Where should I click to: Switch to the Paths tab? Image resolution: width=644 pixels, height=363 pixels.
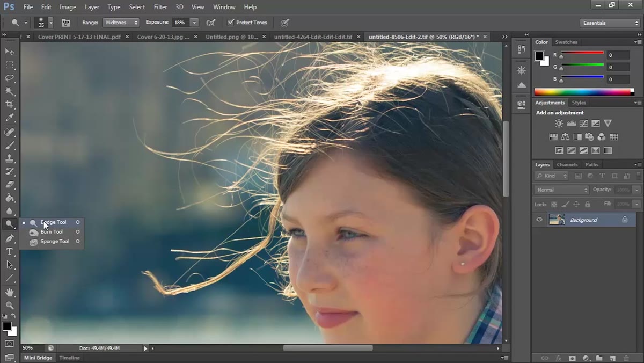click(592, 165)
